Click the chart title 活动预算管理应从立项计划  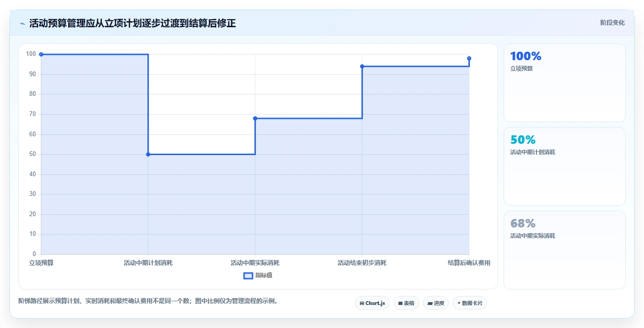(132, 23)
